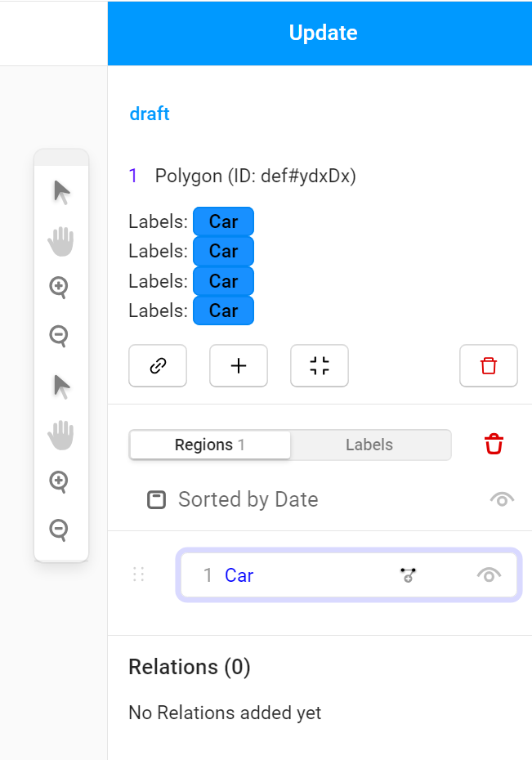Image resolution: width=532 pixels, height=760 pixels.
Task: Select the hand pan tool
Action: (x=61, y=240)
